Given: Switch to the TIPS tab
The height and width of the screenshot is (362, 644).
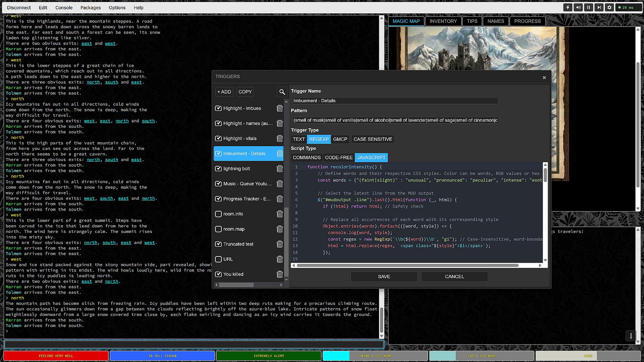Looking at the screenshot, I should [x=472, y=21].
